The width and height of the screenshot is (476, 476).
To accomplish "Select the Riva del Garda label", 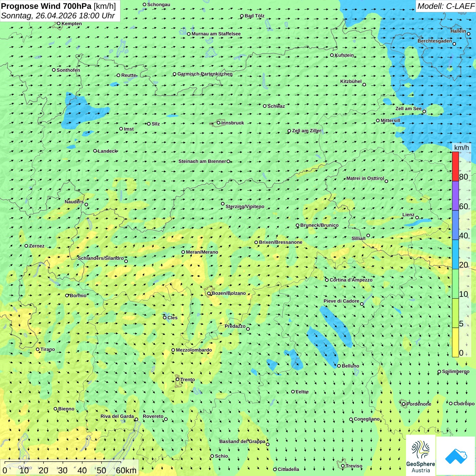I will tap(117, 416).
